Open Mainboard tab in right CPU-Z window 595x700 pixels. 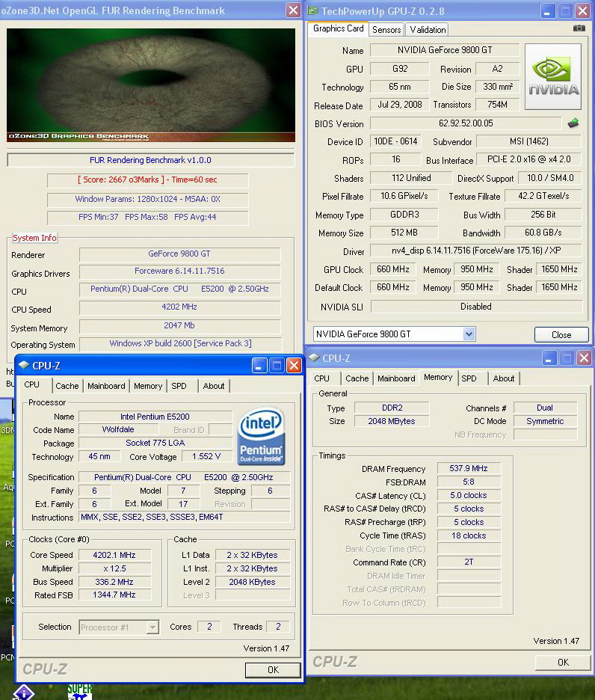click(x=396, y=378)
